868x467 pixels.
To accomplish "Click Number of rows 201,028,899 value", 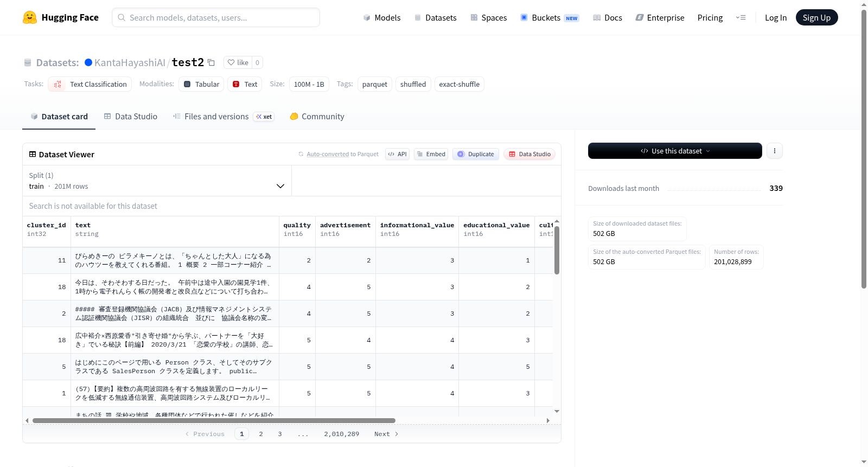I will pyautogui.click(x=733, y=261).
